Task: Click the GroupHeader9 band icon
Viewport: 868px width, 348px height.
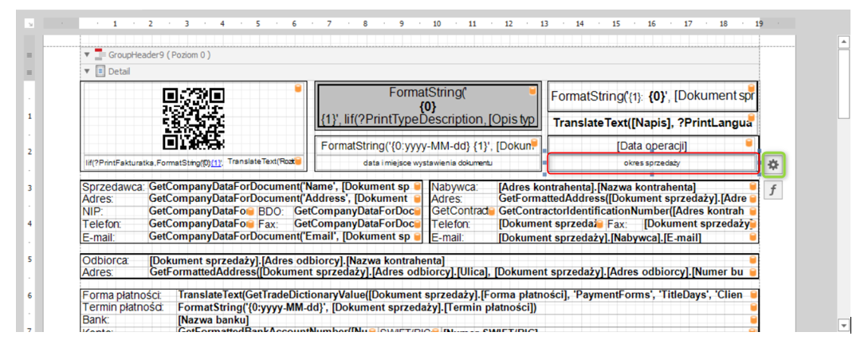Action: tap(100, 55)
